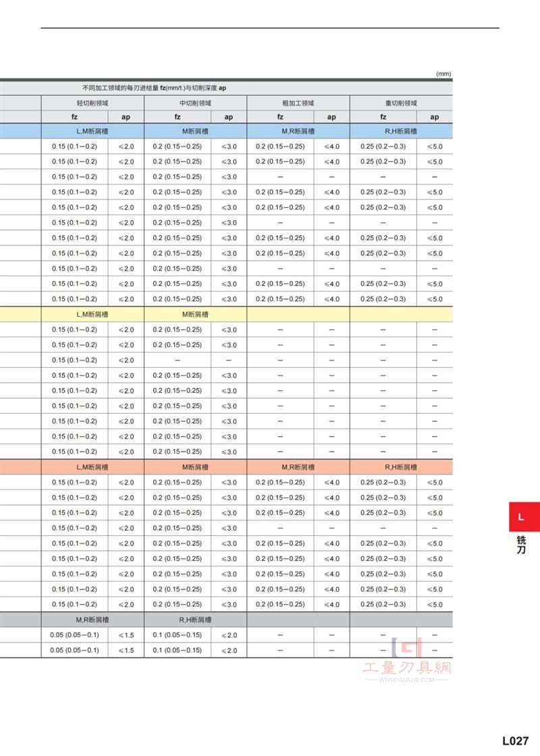Select the ap subheader under 轻切削领域
Image resolution: width=540 pixels, height=756 pixels.
coord(126,117)
